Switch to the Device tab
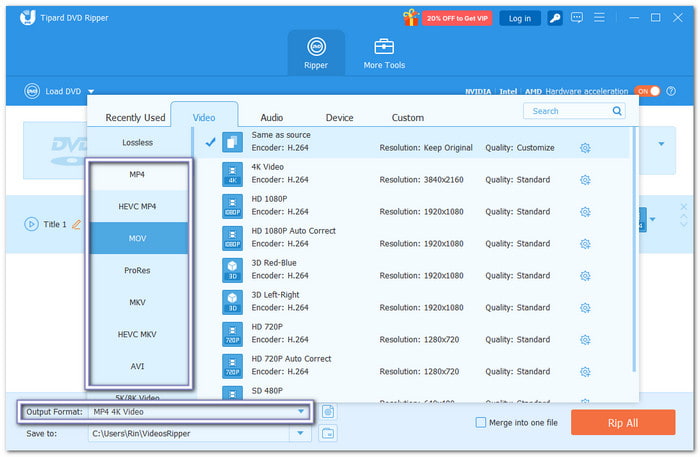700x457 pixels. (x=339, y=117)
